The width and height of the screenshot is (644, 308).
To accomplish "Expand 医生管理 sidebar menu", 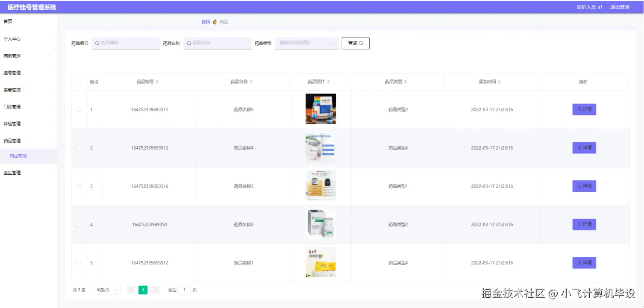I will tap(28, 173).
